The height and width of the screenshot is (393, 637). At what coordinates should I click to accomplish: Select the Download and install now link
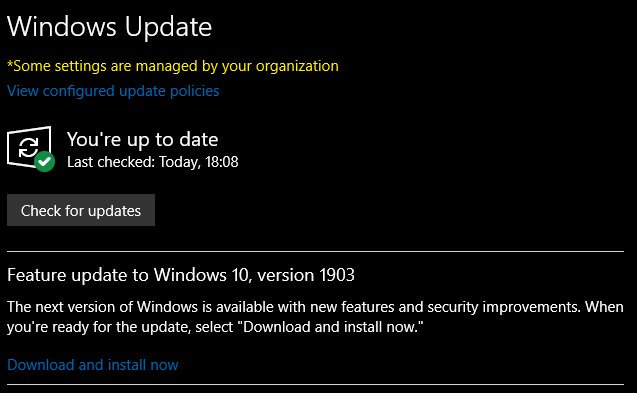[93, 365]
